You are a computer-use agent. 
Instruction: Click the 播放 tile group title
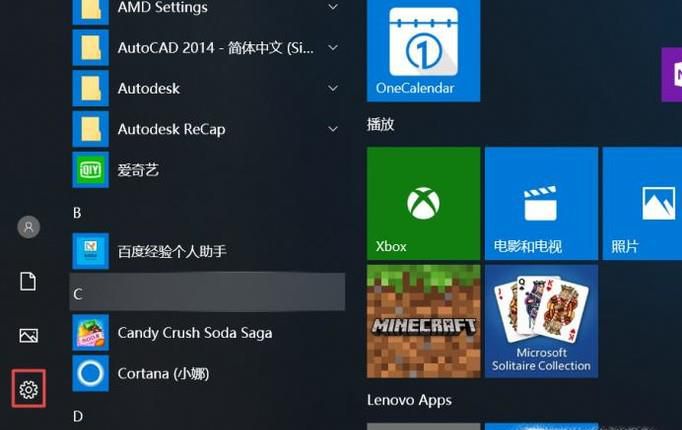[381, 125]
